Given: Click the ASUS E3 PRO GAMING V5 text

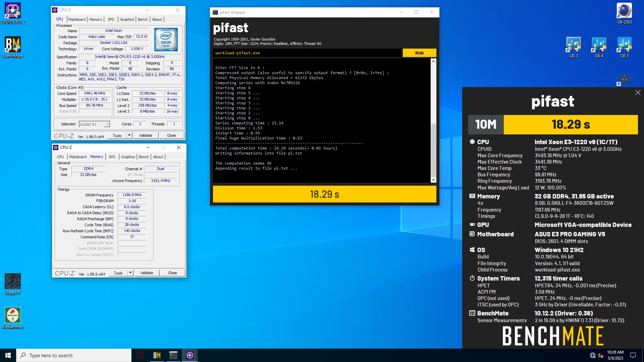Looking at the screenshot, I should point(570,234).
